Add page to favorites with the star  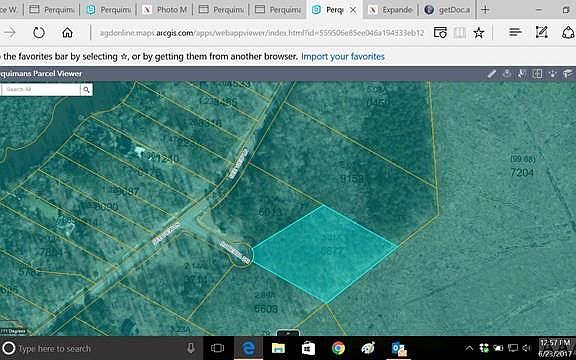(x=478, y=33)
